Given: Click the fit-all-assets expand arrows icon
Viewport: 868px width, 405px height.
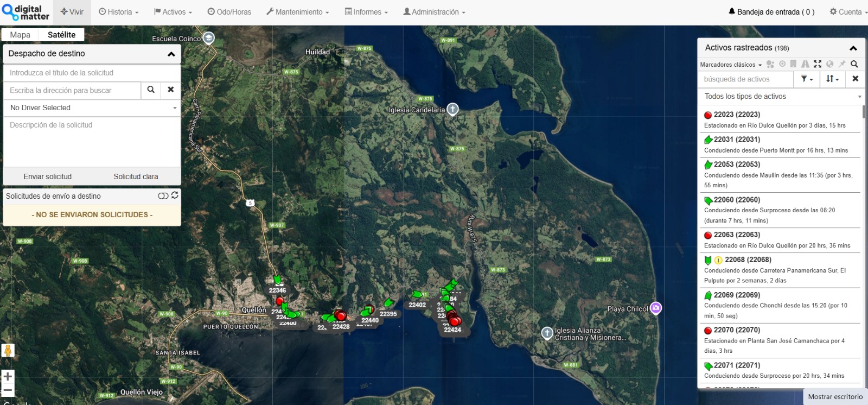Looking at the screenshot, I should coord(818,64).
